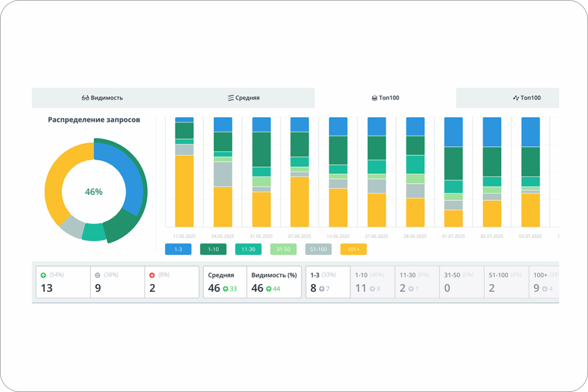
Task: Select the 1-3 (33%) positions card
Action: (328, 282)
